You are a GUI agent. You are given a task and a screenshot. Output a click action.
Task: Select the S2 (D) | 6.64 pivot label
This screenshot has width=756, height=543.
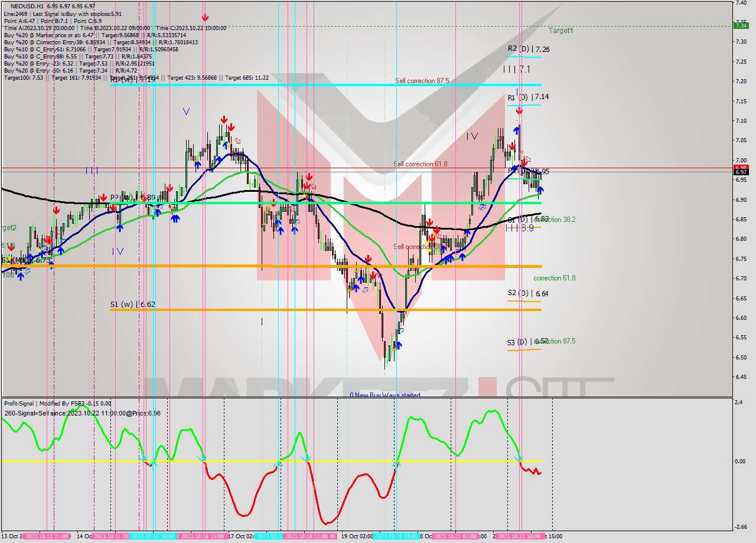pyautogui.click(x=528, y=293)
